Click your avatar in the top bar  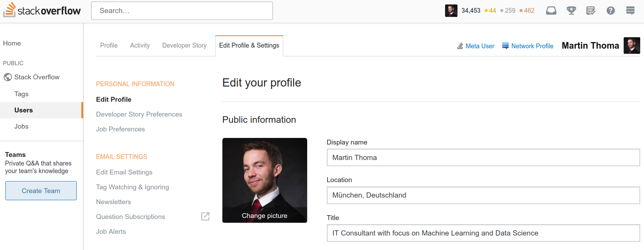click(451, 10)
